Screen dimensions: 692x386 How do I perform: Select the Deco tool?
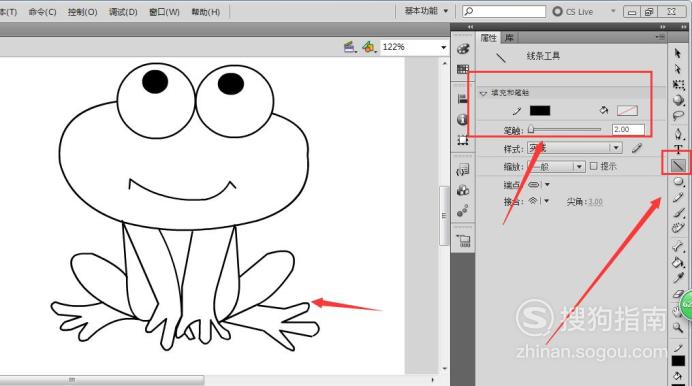tap(678, 228)
